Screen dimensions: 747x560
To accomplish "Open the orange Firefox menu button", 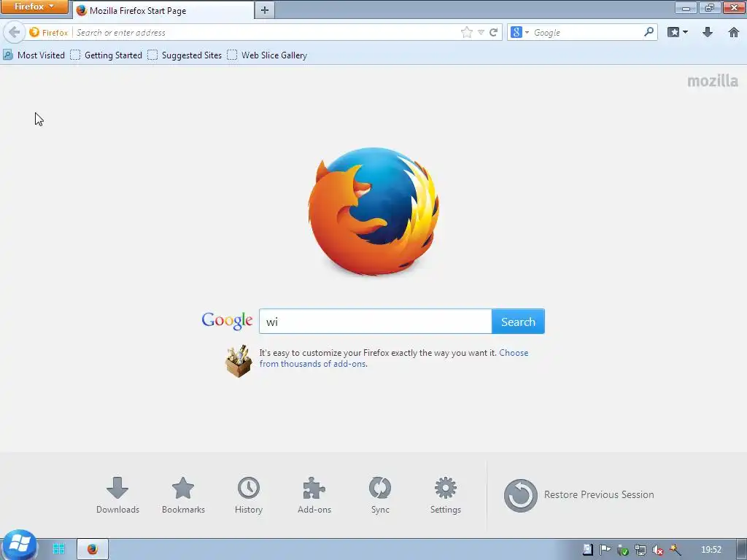I will [34, 7].
